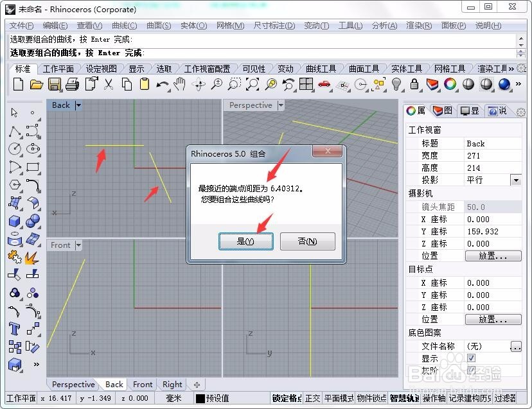
Task: Click the 过滤器 status bar item
Action: click(505, 398)
